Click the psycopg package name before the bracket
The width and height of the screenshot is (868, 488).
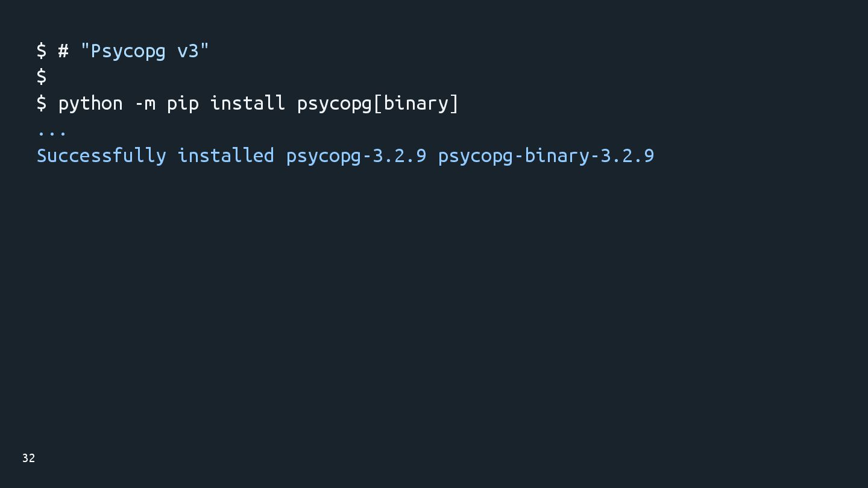335,103
